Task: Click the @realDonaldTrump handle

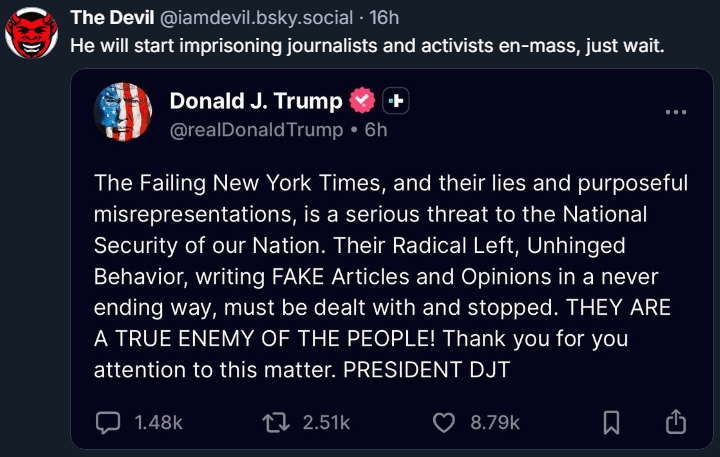Action: click(x=256, y=130)
